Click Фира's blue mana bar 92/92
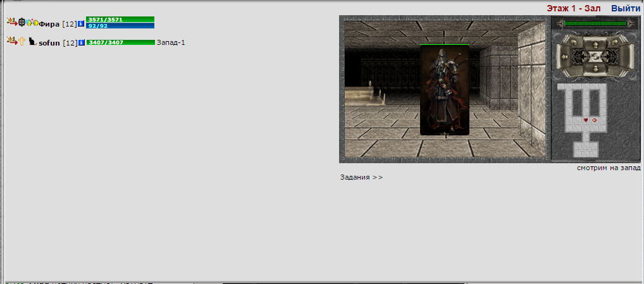Image resolution: width=644 pixels, height=284 pixels. (120, 26)
